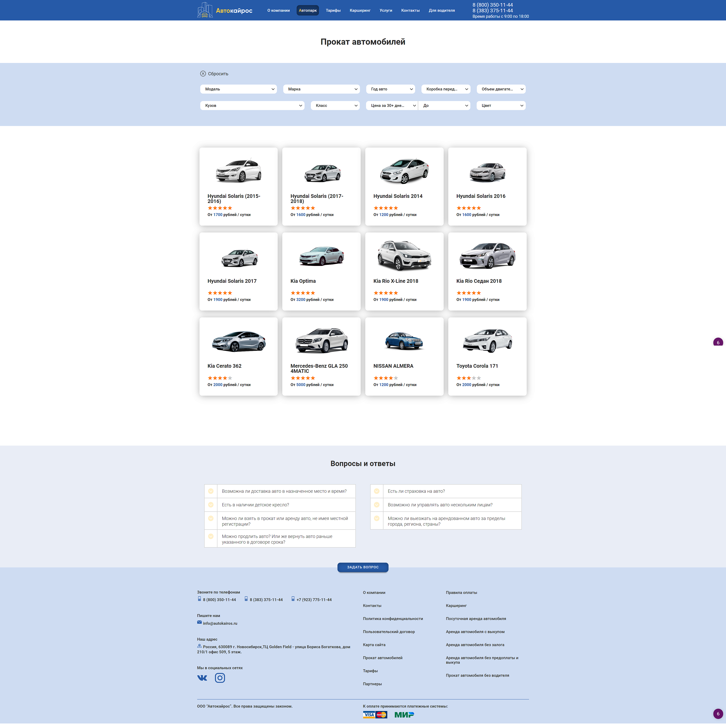The image size is (726, 728).
Task: Open the Коробка передач dropdown
Action: (x=446, y=90)
